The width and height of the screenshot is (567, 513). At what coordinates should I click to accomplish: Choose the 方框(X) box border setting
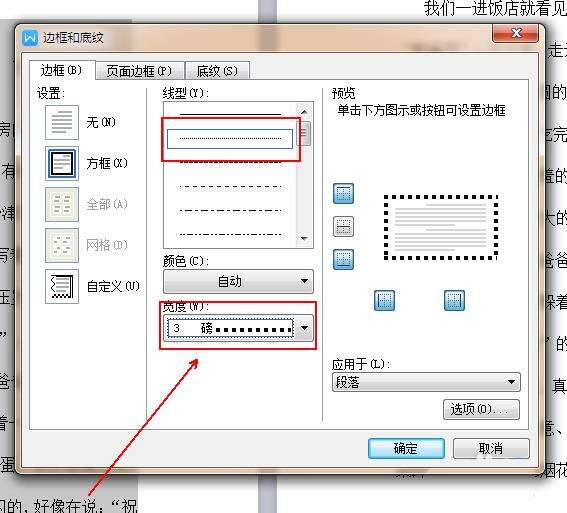tap(62, 163)
